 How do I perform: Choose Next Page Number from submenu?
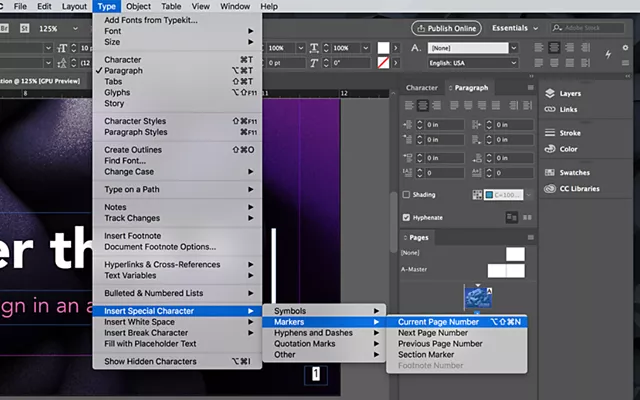(x=432, y=333)
